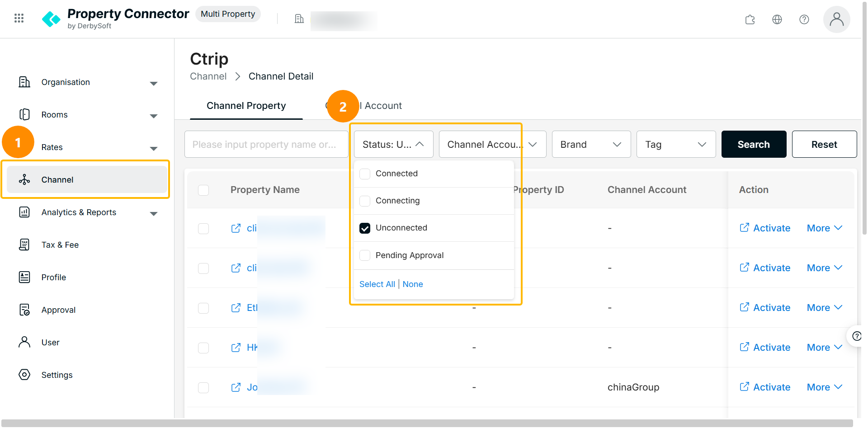This screenshot has height=428, width=868.
Task: Click Select All in the status dropdown
Action: point(377,284)
